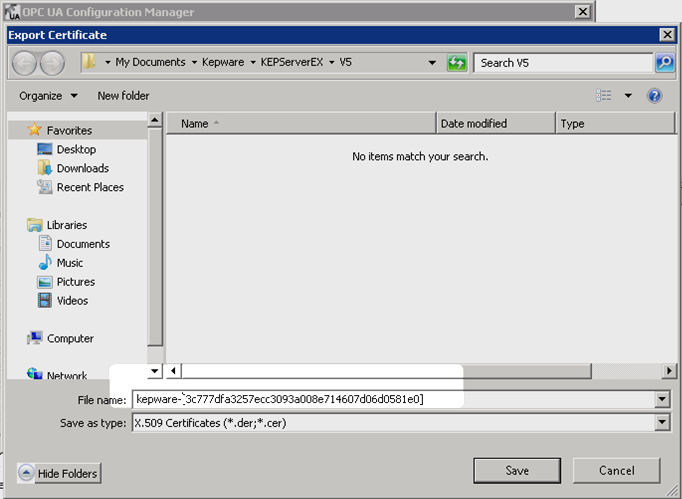This screenshot has height=499, width=682.
Task: Click My Documents in the breadcrumb
Action: point(150,63)
